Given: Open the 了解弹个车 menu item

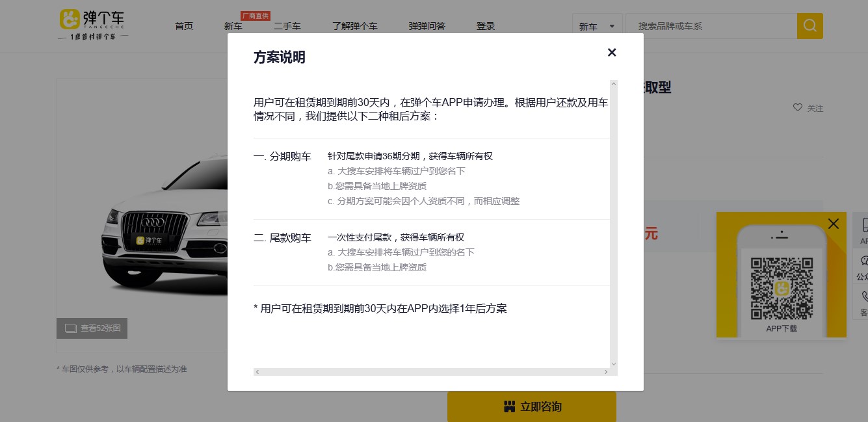Looking at the screenshot, I should pyautogui.click(x=355, y=26).
